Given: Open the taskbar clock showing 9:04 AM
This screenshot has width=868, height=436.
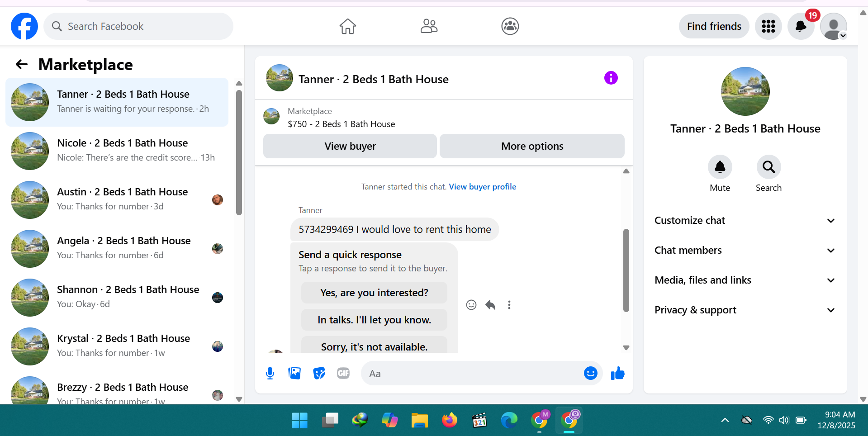Looking at the screenshot, I should (x=836, y=420).
